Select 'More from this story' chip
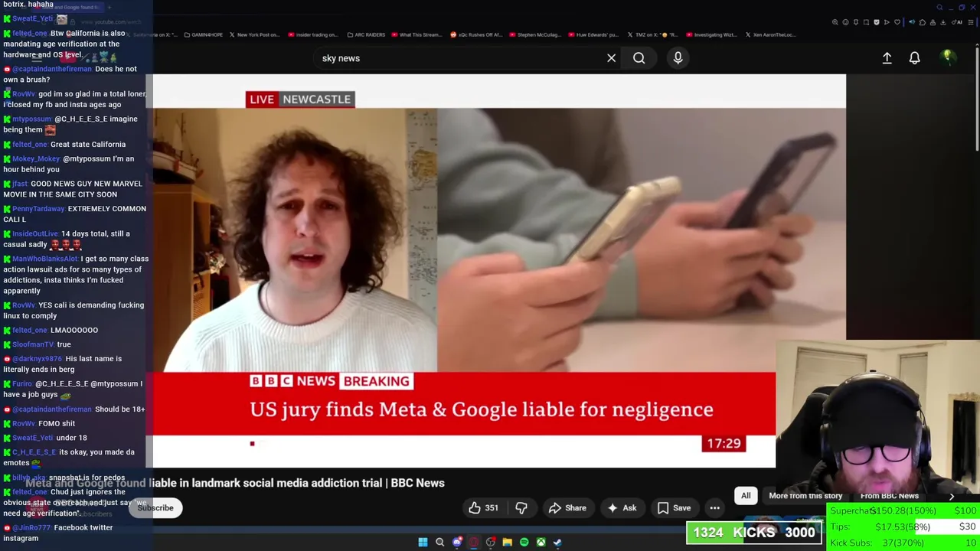This screenshot has width=980, height=551. coord(805,496)
